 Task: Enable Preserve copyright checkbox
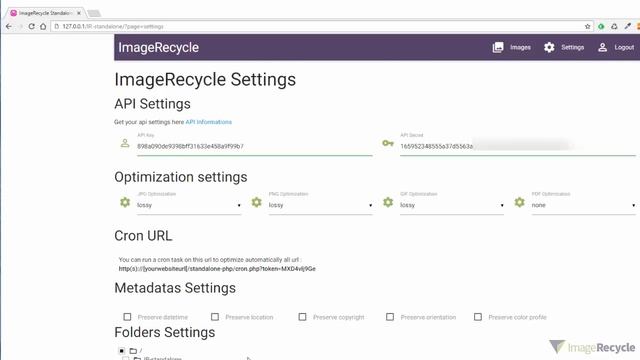click(x=302, y=317)
